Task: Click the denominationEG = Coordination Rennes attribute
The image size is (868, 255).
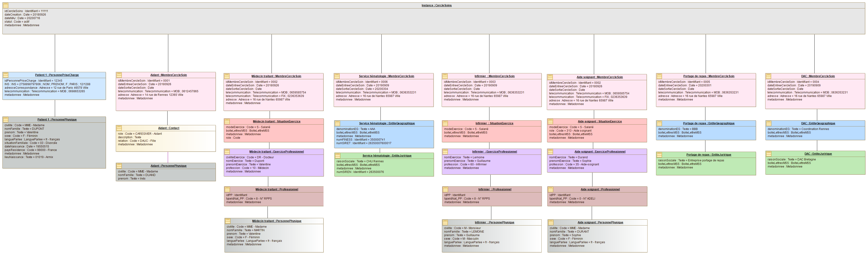Action: [x=798, y=129]
